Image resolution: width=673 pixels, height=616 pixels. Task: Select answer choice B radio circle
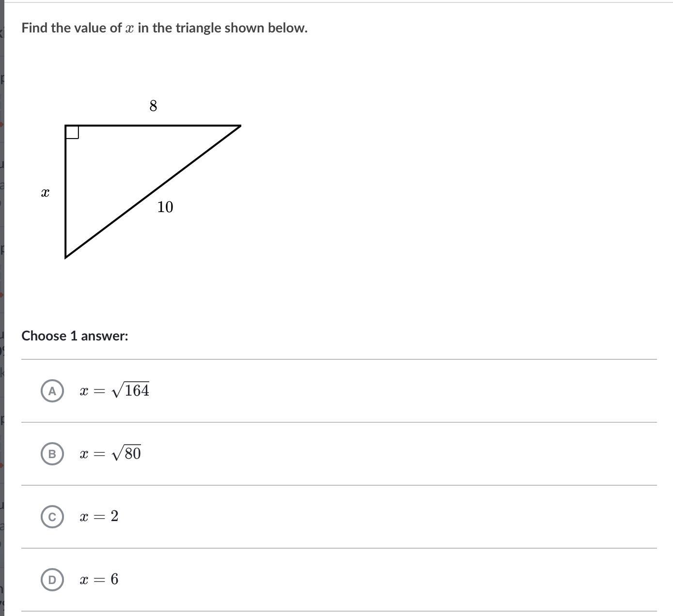(52, 454)
